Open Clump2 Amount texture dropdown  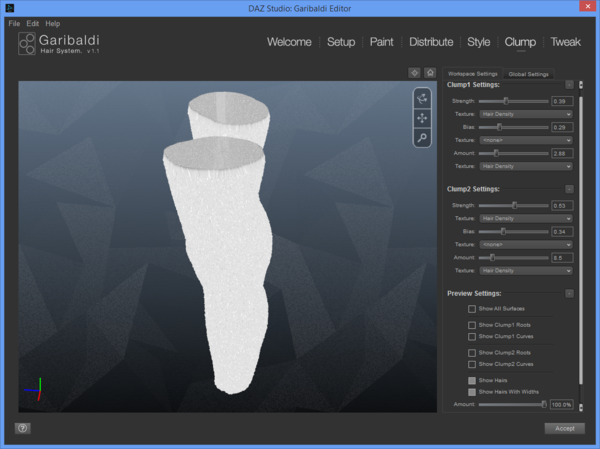526,271
